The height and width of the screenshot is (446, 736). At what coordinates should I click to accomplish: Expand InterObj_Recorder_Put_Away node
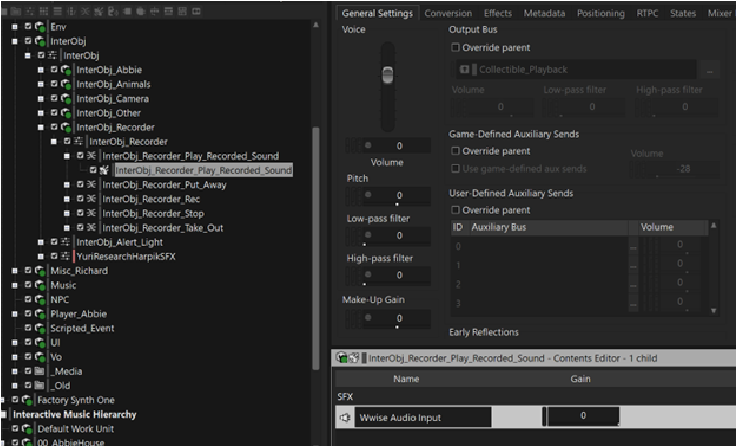[67, 185]
